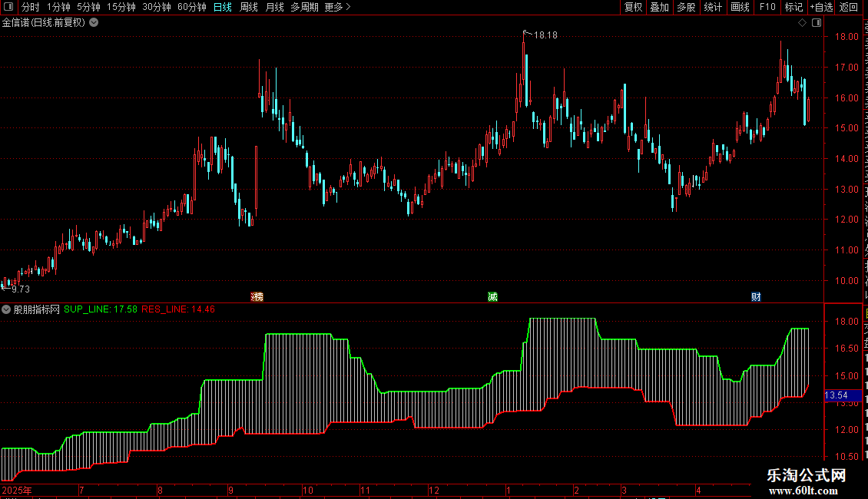868x499 pixels.
Task: Click the diamond icon in chart corner
Action: point(802,23)
